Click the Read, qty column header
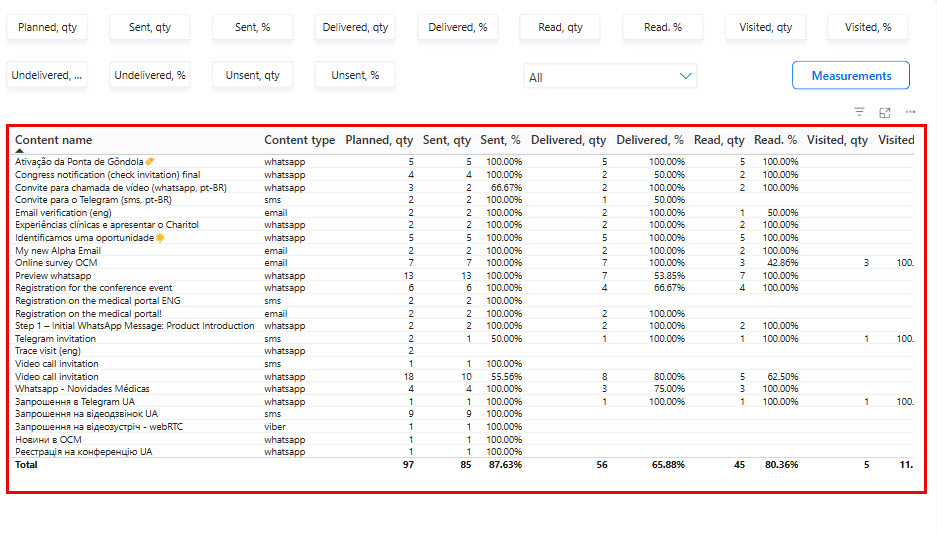The width and height of the screenshot is (937, 533). pyautogui.click(x=719, y=140)
